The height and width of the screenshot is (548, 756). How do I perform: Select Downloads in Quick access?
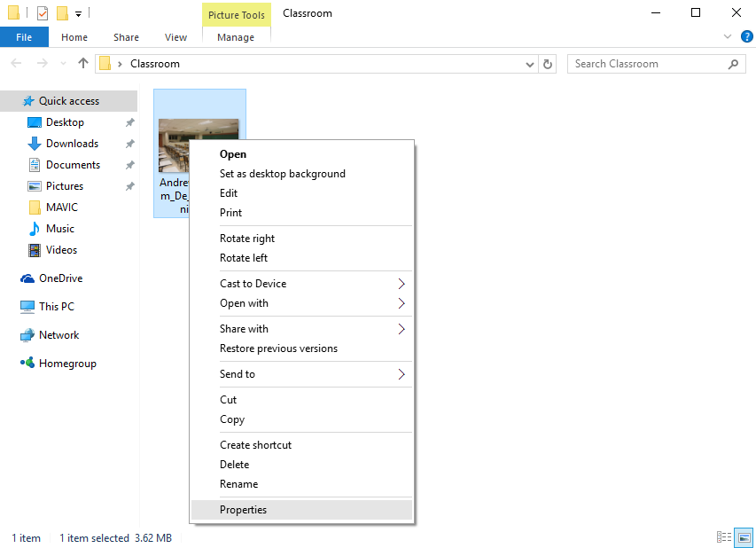coord(72,144)
